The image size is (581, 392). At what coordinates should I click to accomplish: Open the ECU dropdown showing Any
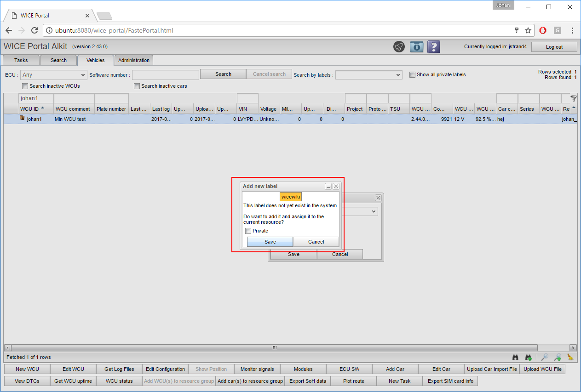pos(54,74)
